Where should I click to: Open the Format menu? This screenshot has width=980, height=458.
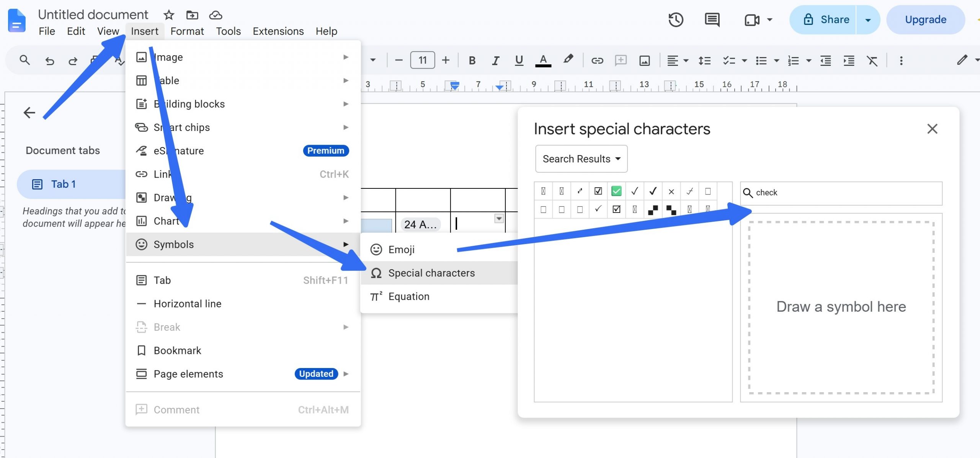[187, 31]
